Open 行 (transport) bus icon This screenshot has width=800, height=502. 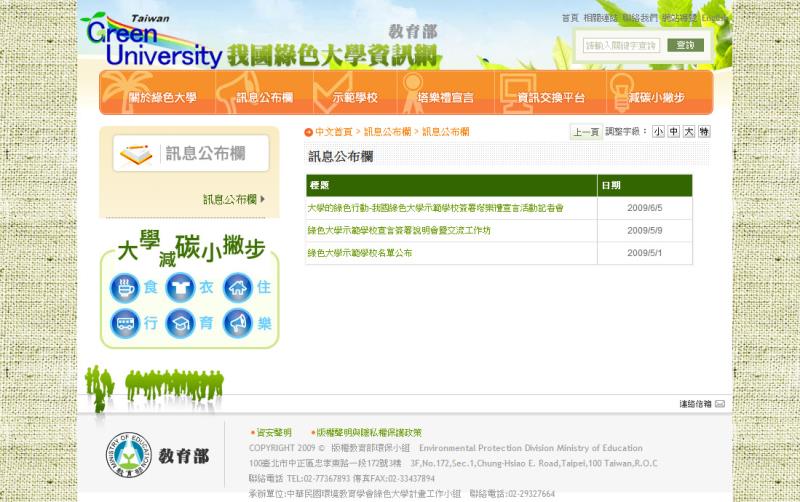tap(125, 323)
